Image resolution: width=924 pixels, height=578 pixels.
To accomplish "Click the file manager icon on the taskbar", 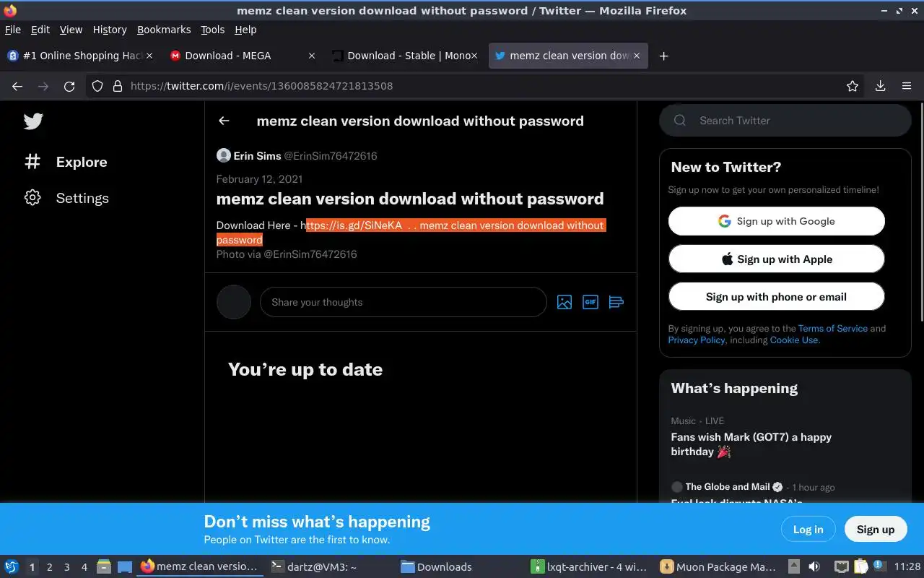I will point(103,566).
